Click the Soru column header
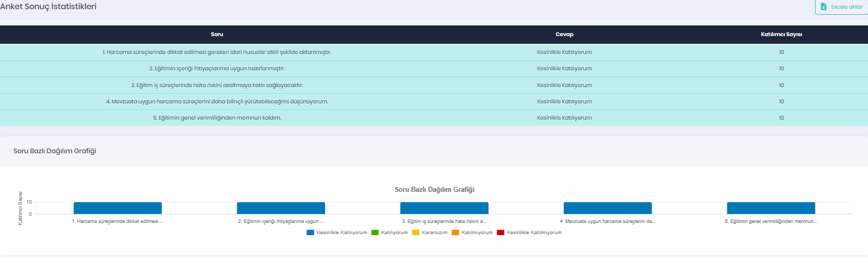 [x=217, y=35]
